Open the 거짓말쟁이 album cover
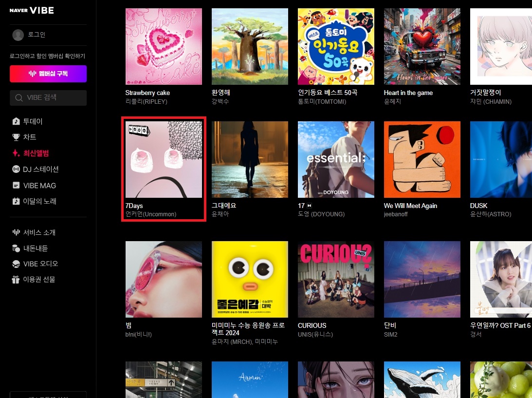 pos(501,47)
